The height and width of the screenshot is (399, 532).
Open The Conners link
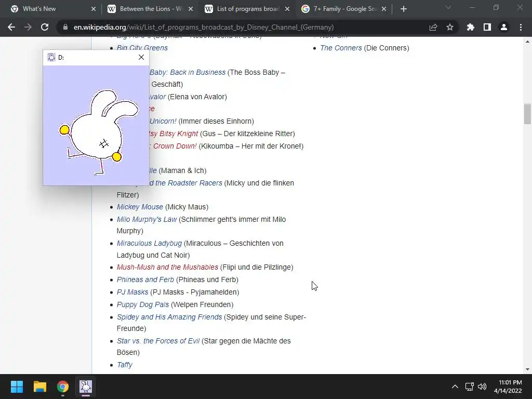[x=341, y=48]
